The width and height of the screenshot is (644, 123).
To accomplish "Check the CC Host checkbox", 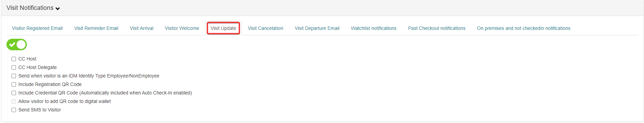I will 14,59.
